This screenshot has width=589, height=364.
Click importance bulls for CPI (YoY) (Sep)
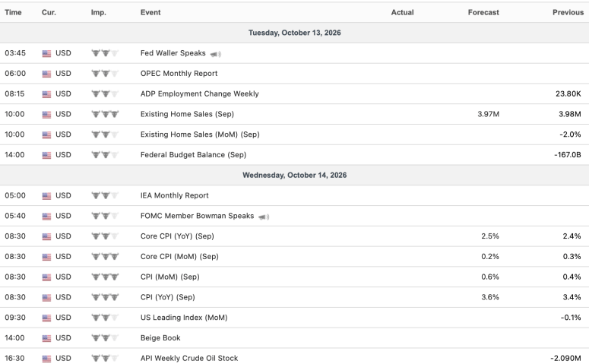click(105, 297)
